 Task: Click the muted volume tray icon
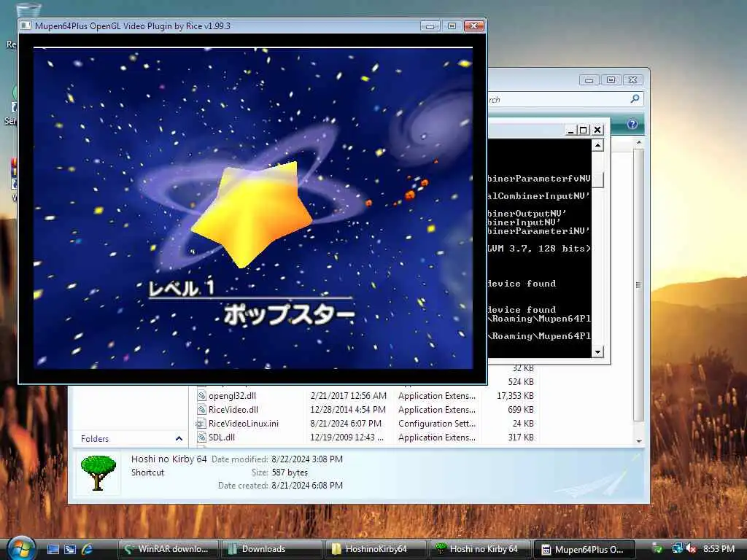pyautogui.click(x=691, y=549)
